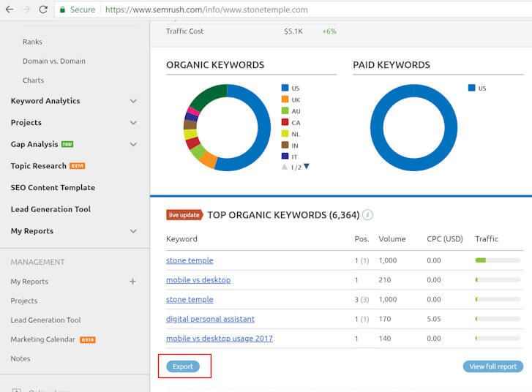This screenshot has width=532, height=392.
Task: Click CA red legend swatch
Action: (x=285, y=122)
